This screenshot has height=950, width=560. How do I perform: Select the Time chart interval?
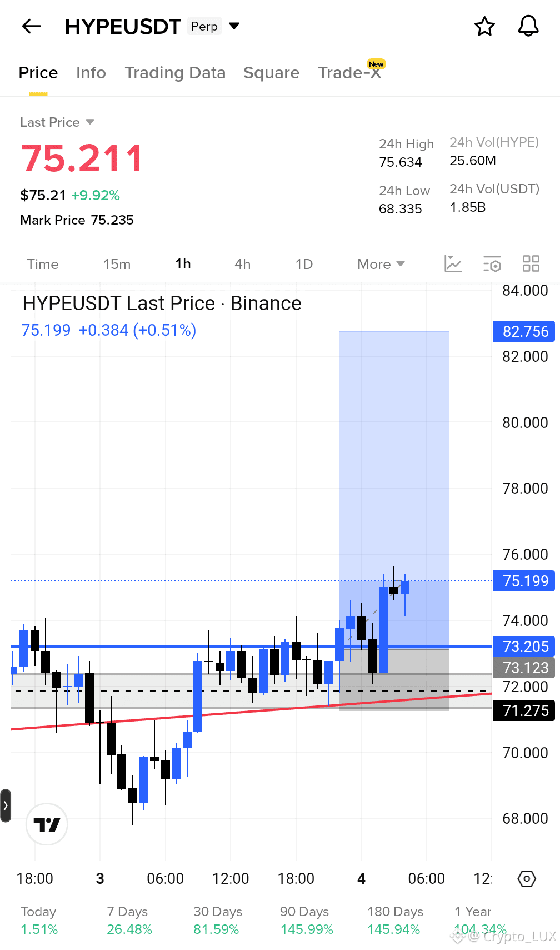(43, 264)
